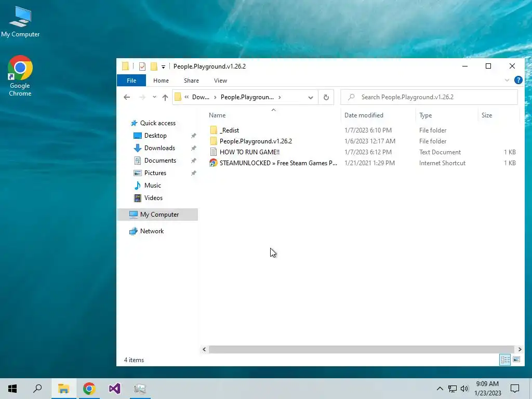Open the volume speaker tray icon
The width and height of the screenshot is (532, 399).
tap(464, 389)
